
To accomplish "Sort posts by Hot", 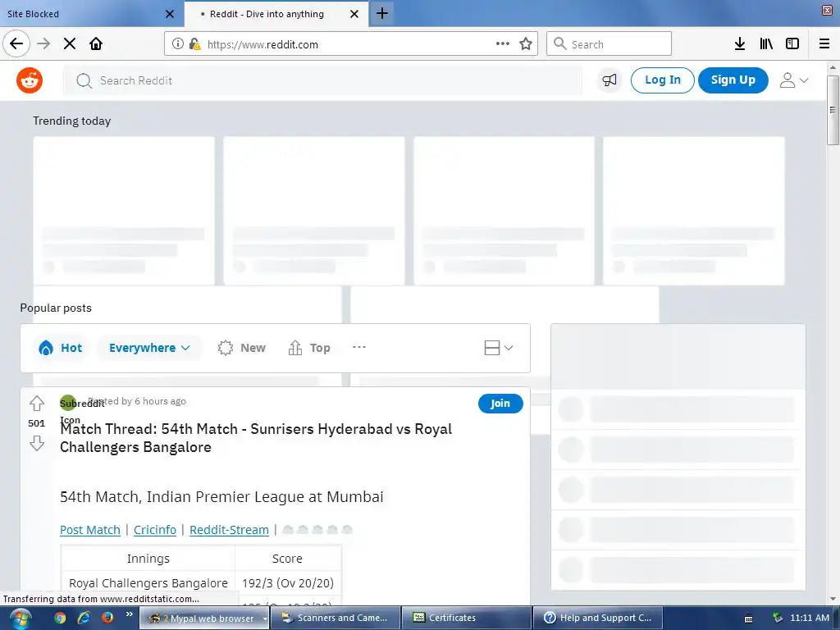I will coord(61,348).
